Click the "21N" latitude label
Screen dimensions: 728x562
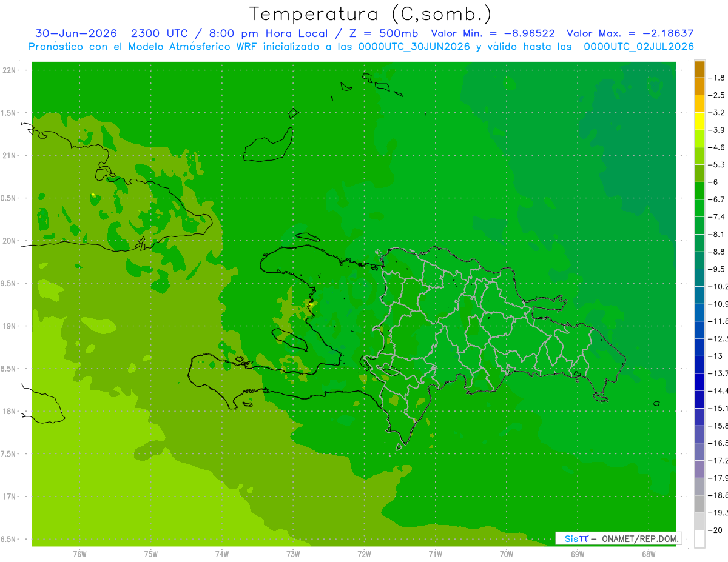(10, 156)
